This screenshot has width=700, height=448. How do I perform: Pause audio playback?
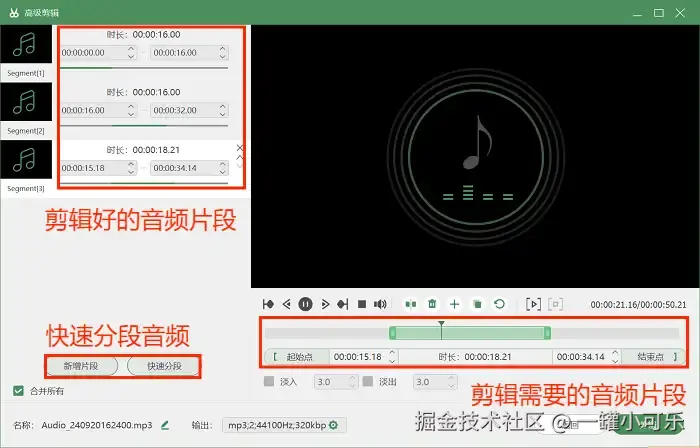[x=305, y=304]
